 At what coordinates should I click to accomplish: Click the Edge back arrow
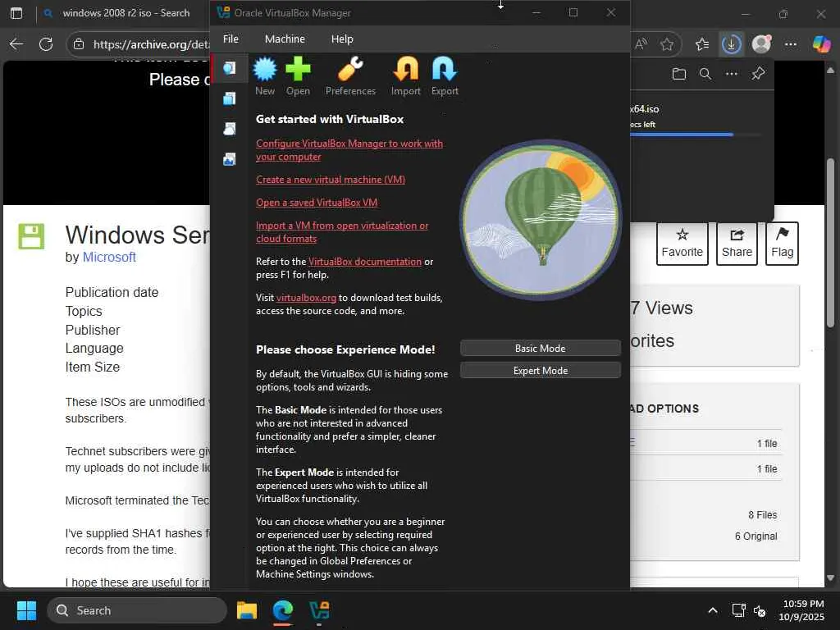[16, 44]
